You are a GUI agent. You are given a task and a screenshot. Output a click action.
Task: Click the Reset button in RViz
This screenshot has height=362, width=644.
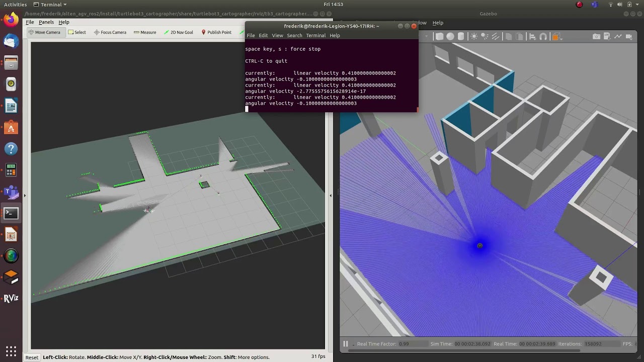32,357
